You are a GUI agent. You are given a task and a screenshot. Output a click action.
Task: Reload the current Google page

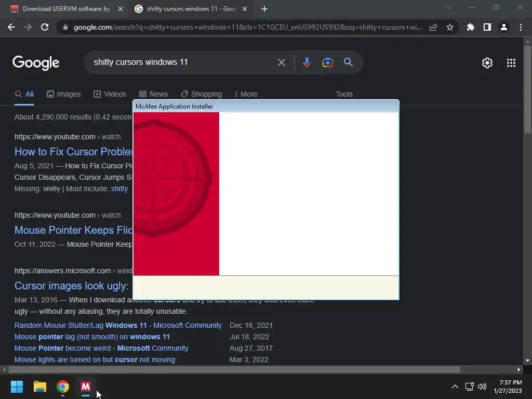click(x=45, y=27)
